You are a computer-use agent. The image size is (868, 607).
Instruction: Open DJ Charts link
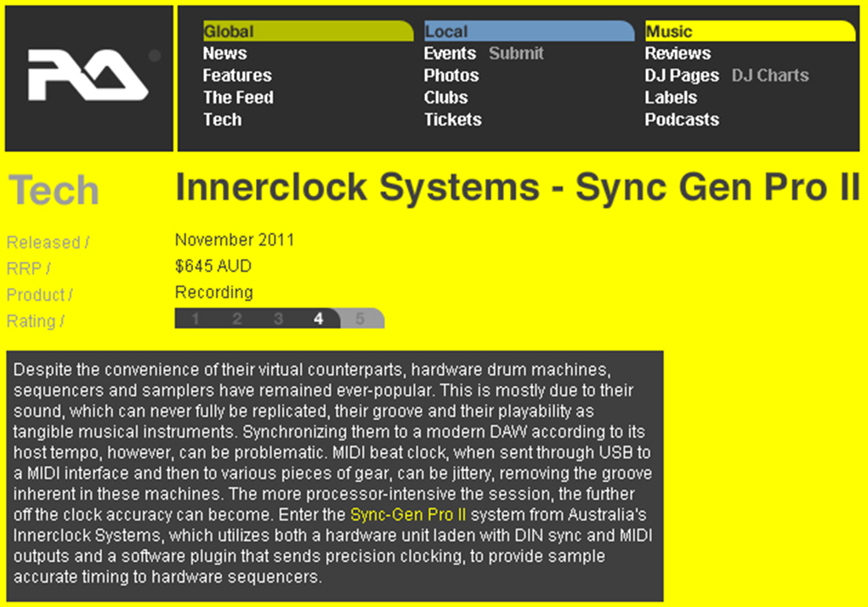(x=770, y=76)
